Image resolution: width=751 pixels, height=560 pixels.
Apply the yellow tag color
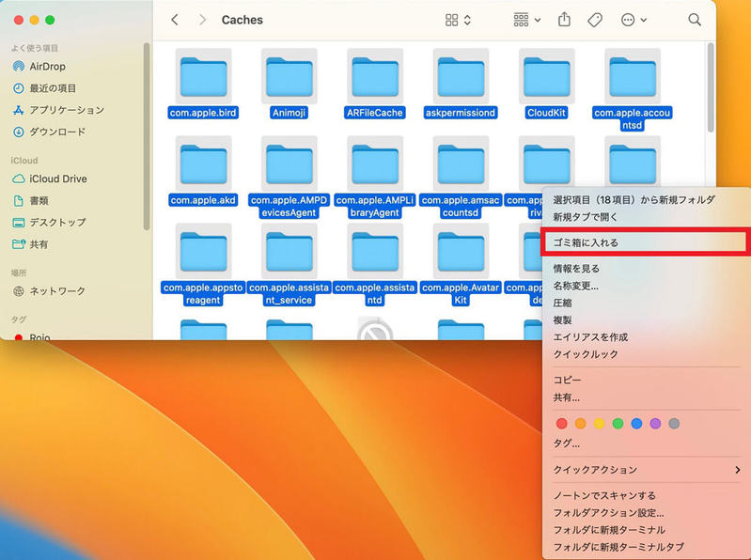tap(599, 423)
